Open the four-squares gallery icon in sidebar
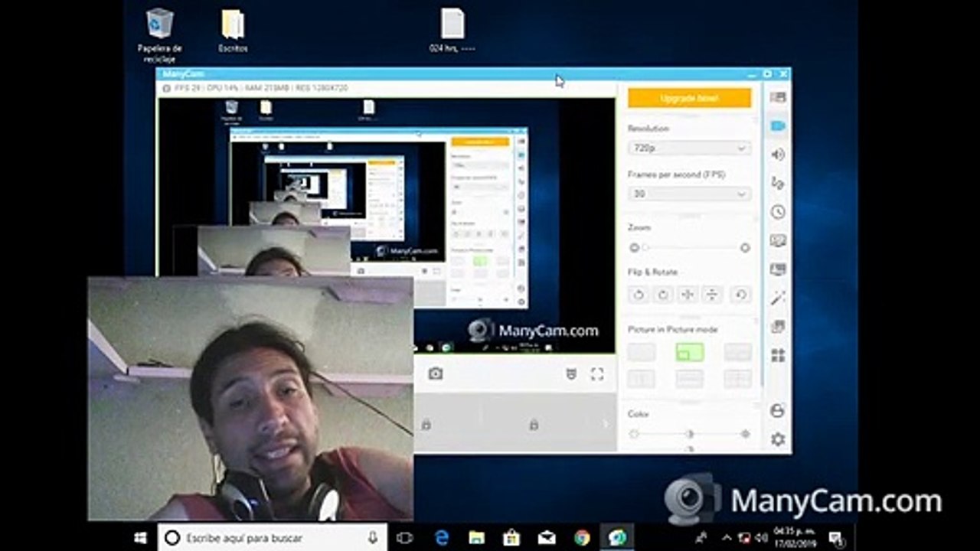Screen dimensions: 980x551 (x=778, y=355)
